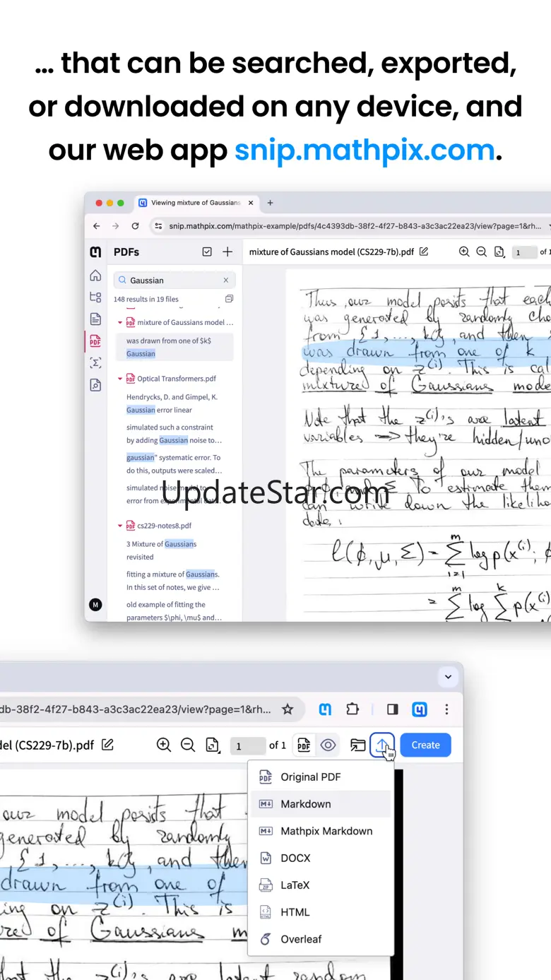This screenshot has width=551, height=980.
Task: Click page number field in upper window
Action: pyautogui.click(x=524, y=252)
